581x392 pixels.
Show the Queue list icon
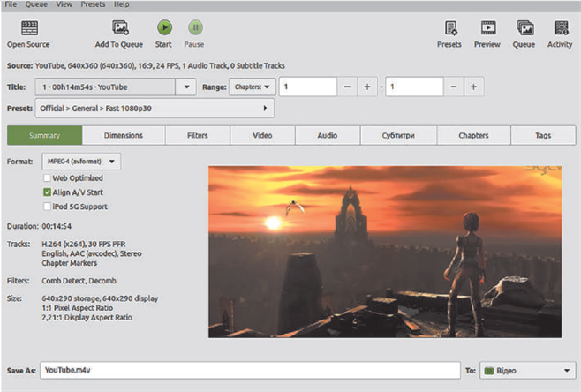524,28
